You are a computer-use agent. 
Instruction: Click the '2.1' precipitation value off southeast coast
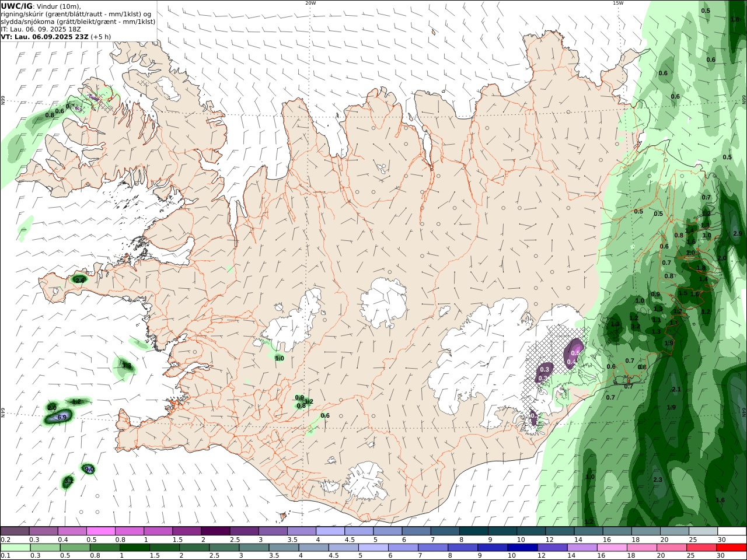pyautogui.click(x=676, y=389)
